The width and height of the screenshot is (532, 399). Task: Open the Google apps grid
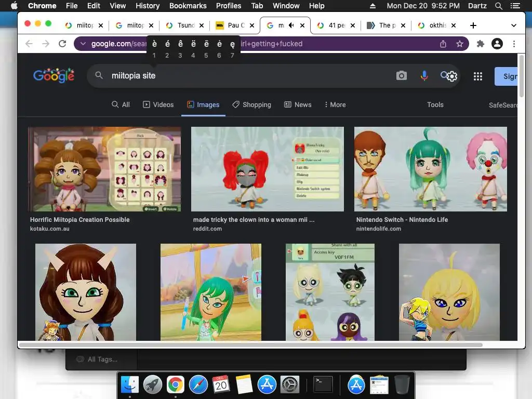(x=478, y=76)
